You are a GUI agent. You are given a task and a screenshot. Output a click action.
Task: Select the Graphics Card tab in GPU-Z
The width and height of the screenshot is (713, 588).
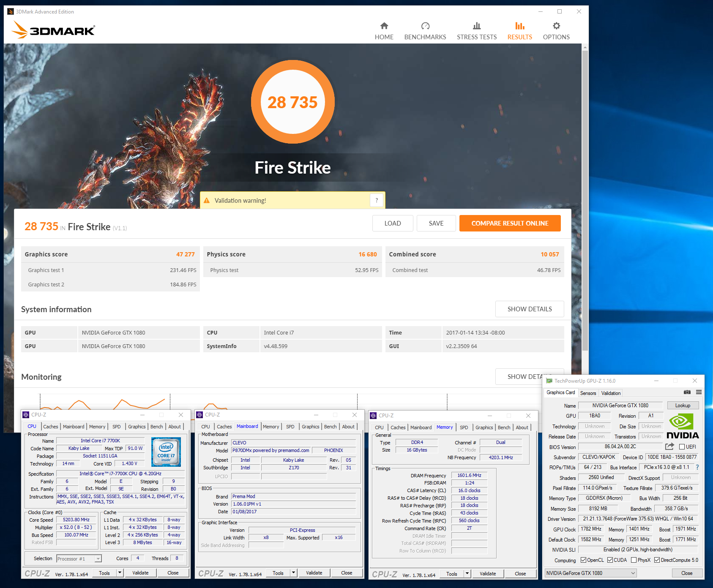[x=560, y=392]
